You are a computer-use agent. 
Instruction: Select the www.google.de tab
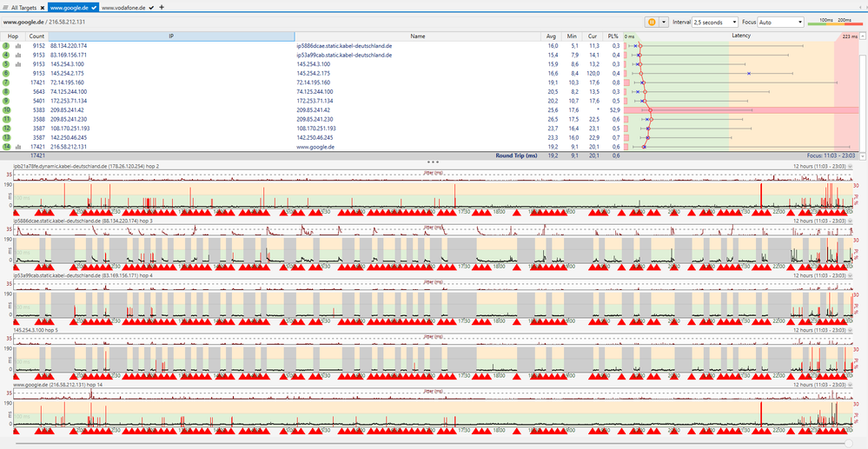70,7
